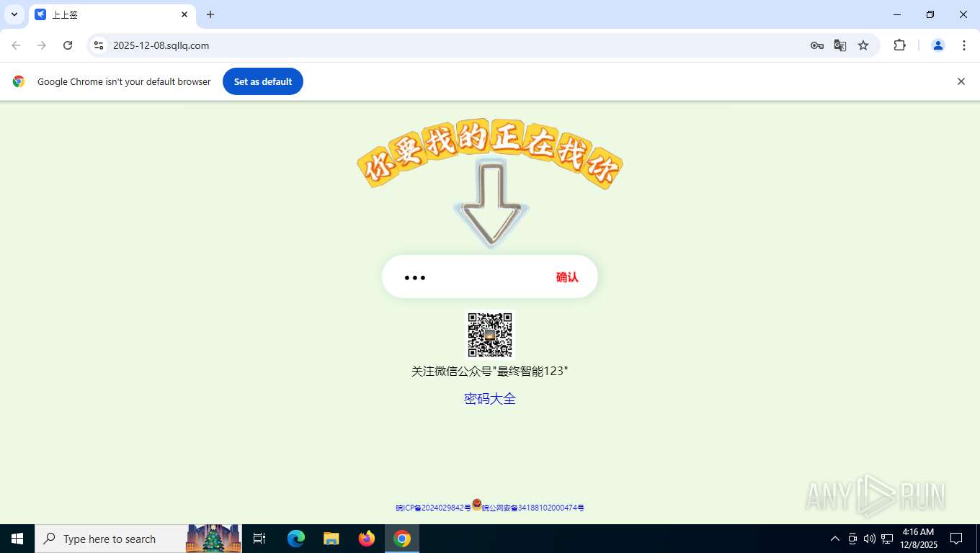Launch Microsoft Edge from taskbar
Screen dimensions: 980x553
(x=296, y=539)
